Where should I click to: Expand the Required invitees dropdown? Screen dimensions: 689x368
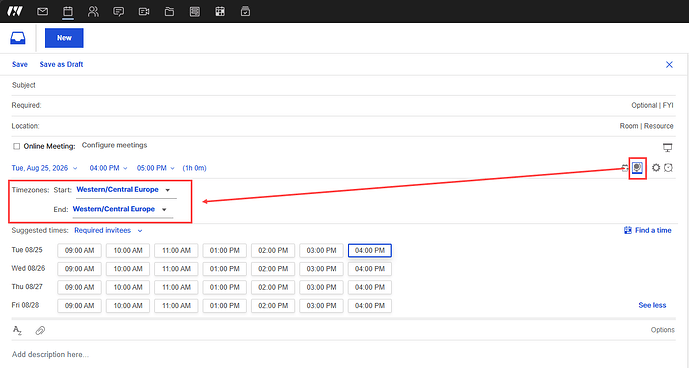[108, 230]
